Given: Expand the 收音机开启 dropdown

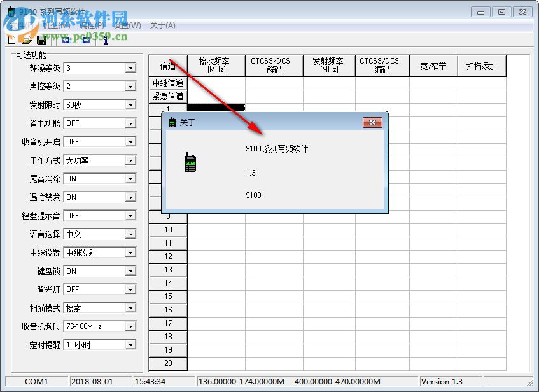Looking at the screenshot, I should [x=130, y=142].
